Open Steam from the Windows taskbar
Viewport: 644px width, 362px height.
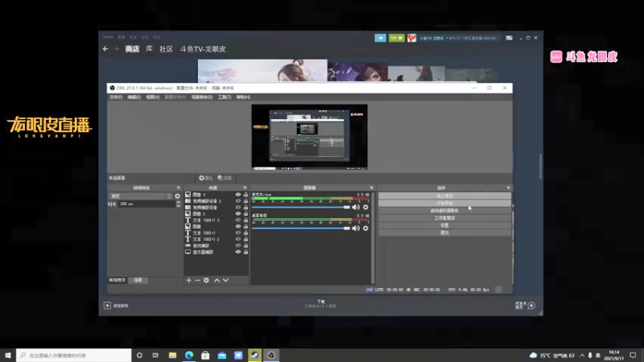pos(254,355)
